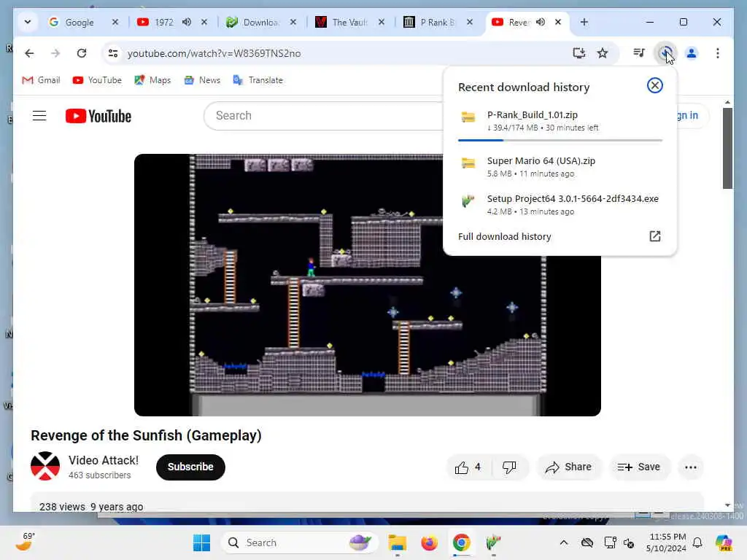Save the video to a playlist
747x560 pixels.
tap(639, 467)
